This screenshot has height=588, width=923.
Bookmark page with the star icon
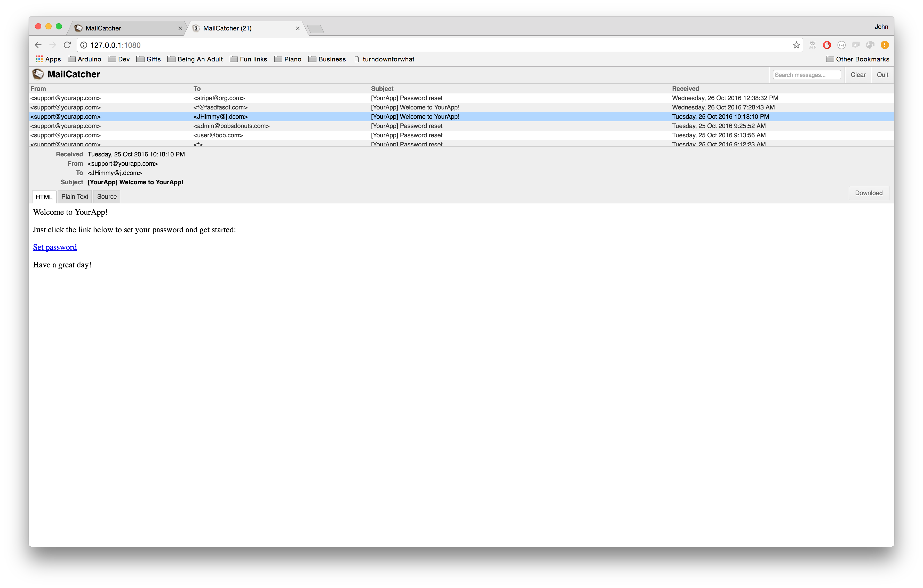pos(796,45)
